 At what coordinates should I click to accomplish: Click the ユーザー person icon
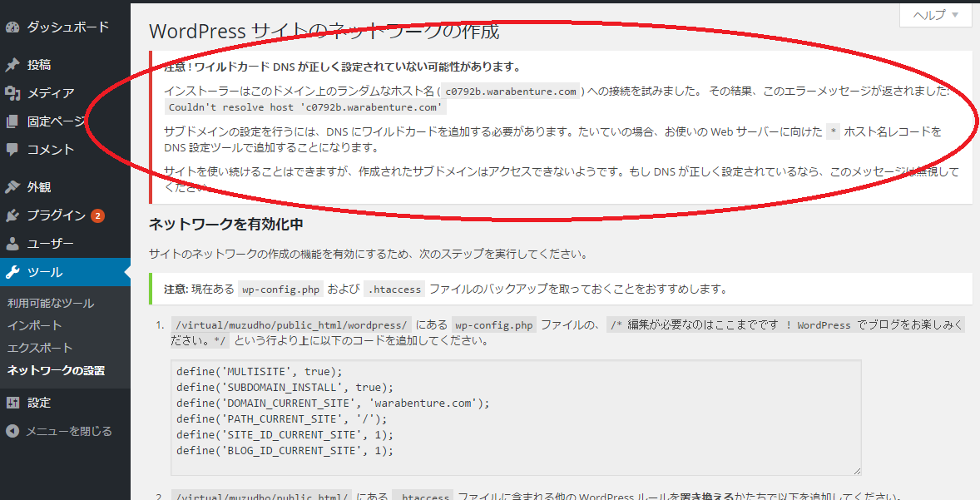pyautogui.click(x=12, y=244)
